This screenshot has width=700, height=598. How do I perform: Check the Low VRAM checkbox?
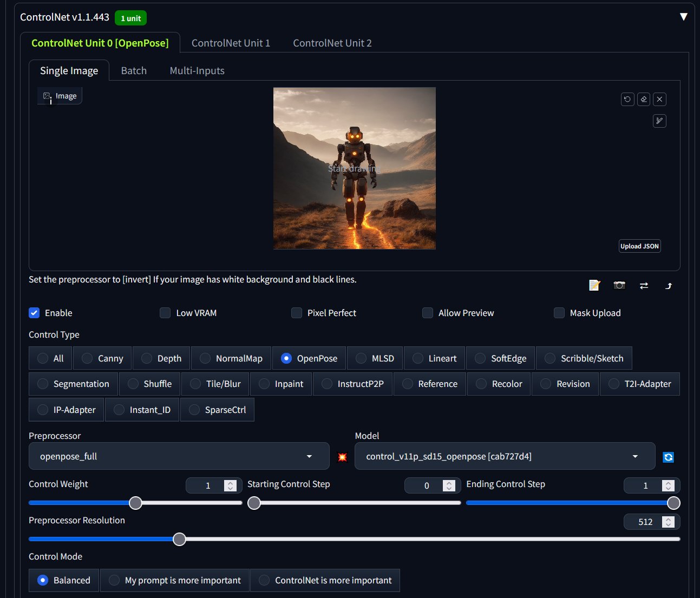pos(165,313)
